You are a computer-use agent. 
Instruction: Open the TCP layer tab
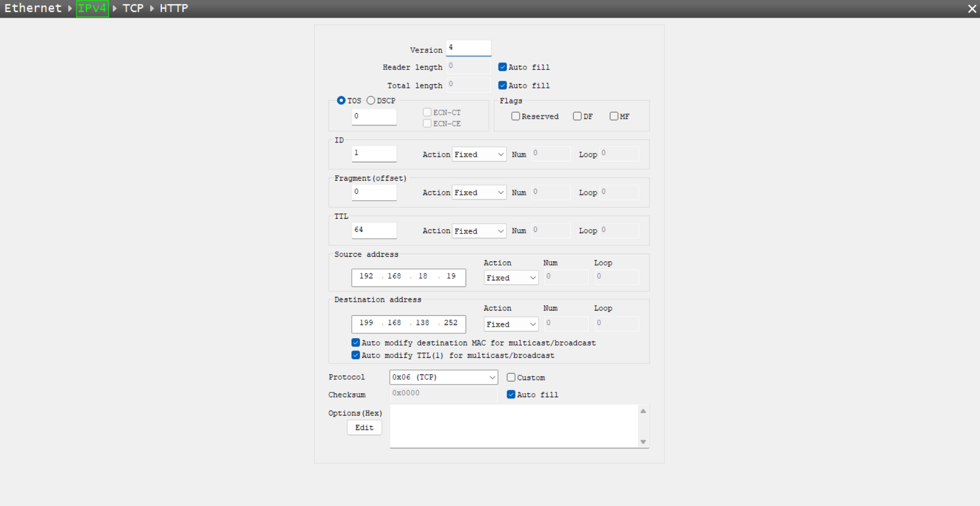(x=133, y=8)
